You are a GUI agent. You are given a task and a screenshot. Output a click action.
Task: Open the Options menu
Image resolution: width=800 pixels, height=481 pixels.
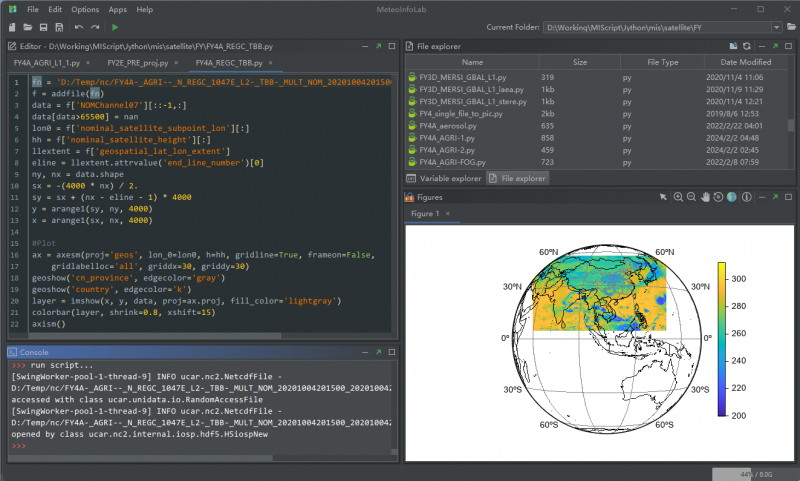pyautogui.click(x=85, y=9)
